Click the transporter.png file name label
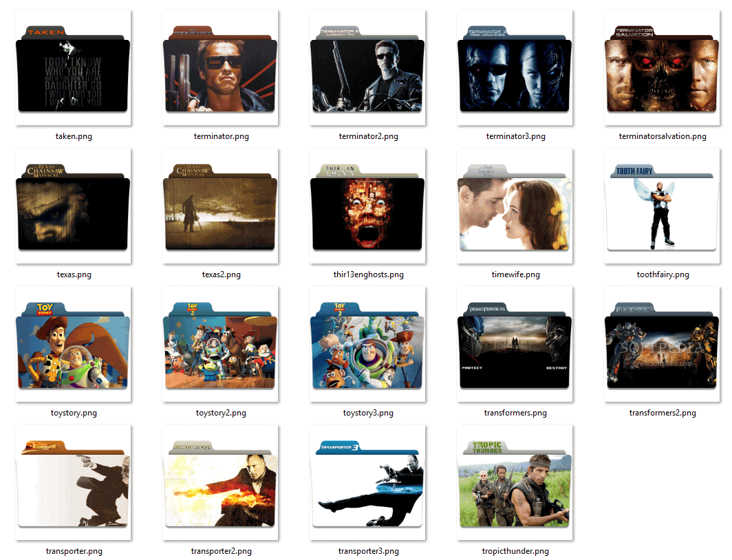Image resolution: width=732 pixels, height=560 pixels. tap(74, 550)
